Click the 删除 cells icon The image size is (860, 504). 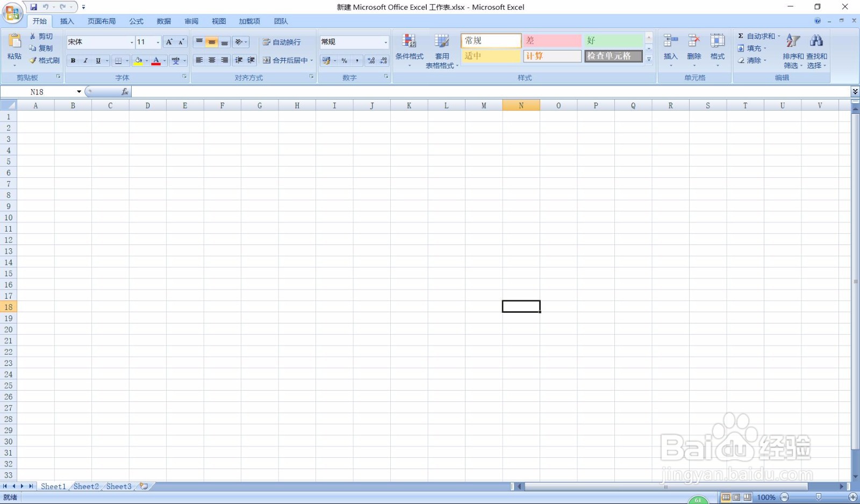(694, 41)
